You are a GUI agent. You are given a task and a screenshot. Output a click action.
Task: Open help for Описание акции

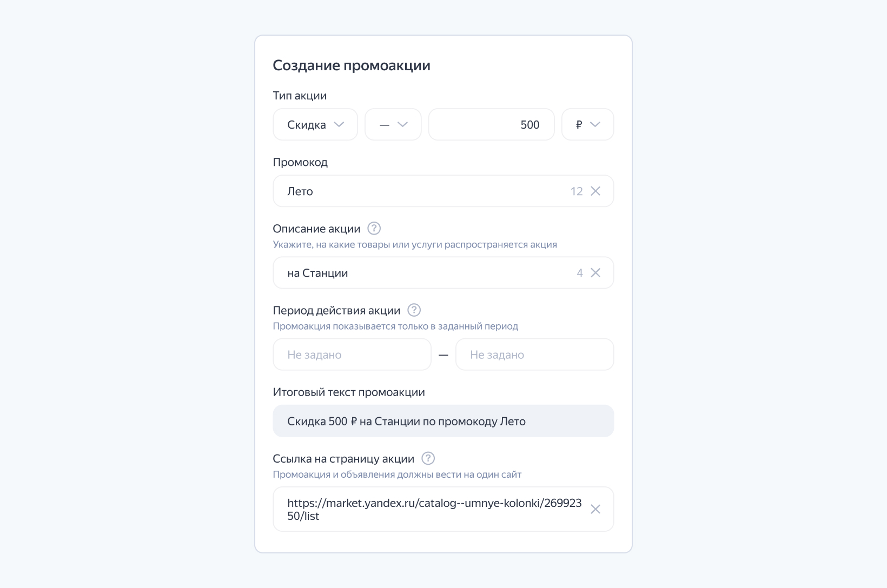tap(374, 229)
